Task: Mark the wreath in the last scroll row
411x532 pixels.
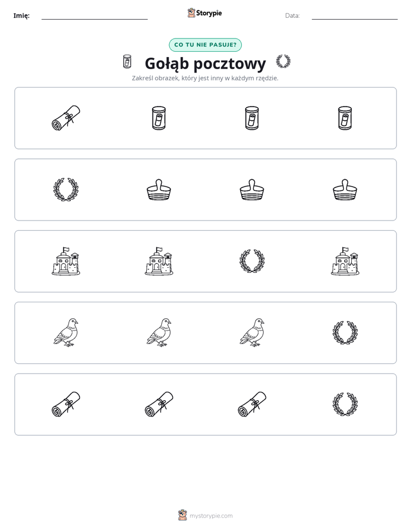Action: (345, 404)
